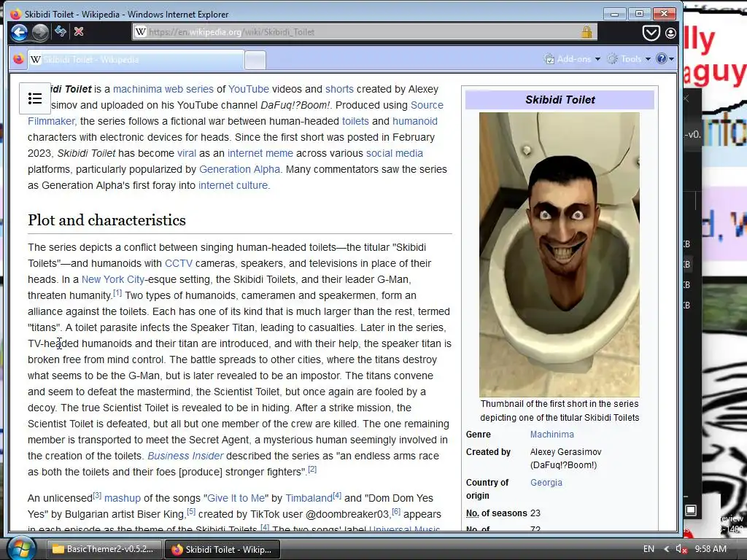Open the toilets link
This screenshot has width=747, height=560.
(x=355, y=122)
